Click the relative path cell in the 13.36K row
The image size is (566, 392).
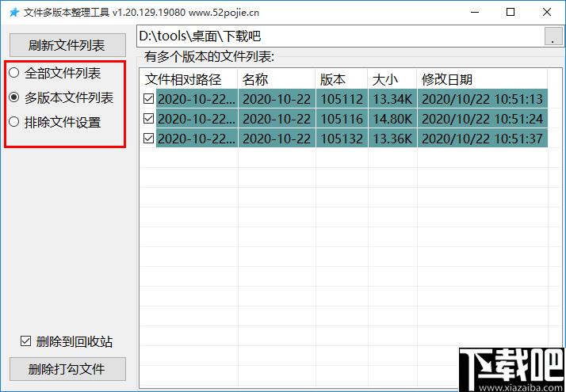click(197, 139)
